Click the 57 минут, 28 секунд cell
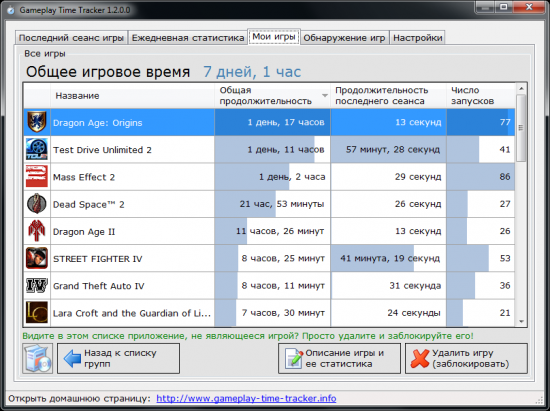This screenshot has height=411, width=550. tap(388, 149)
